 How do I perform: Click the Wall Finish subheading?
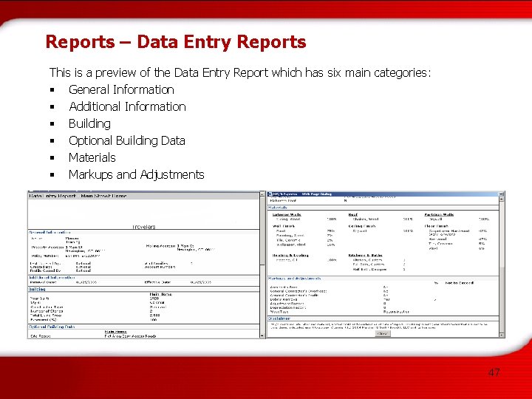[x=284, y=226]
